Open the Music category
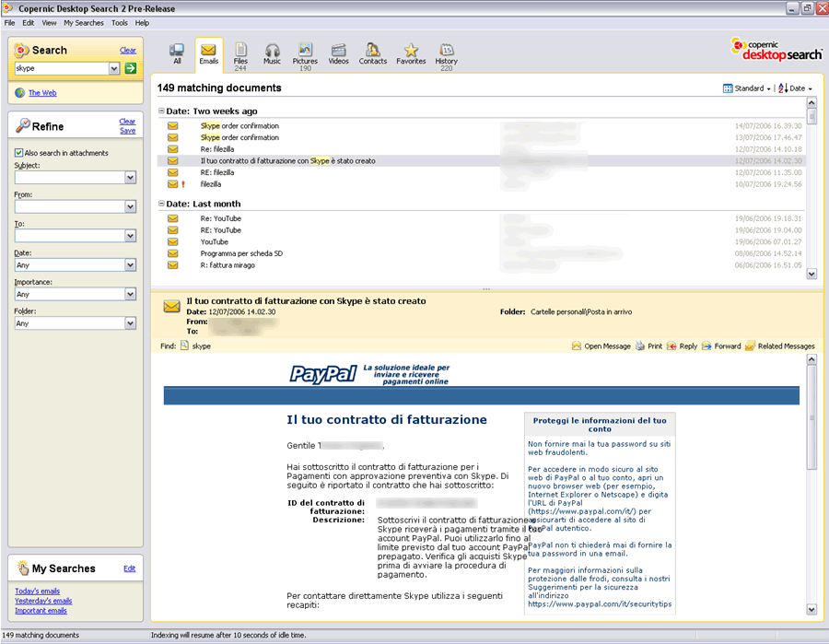829x644 pixels. pyautogui.click(x=272, y=54)
